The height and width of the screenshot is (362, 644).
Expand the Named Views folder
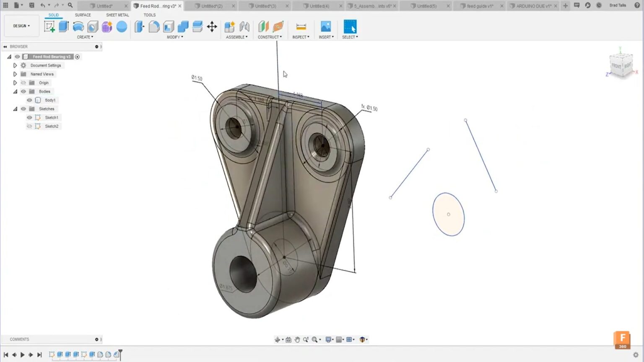(15, 74)
